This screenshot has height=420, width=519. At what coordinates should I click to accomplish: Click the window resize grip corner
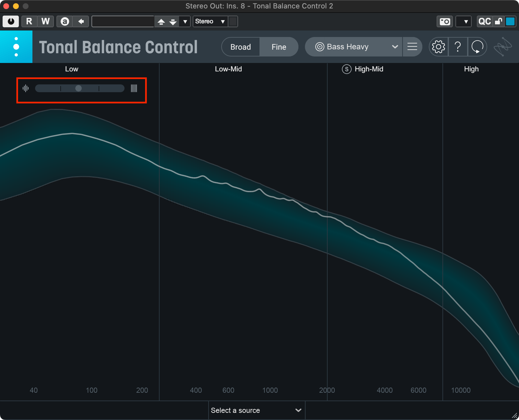point(514,415)
